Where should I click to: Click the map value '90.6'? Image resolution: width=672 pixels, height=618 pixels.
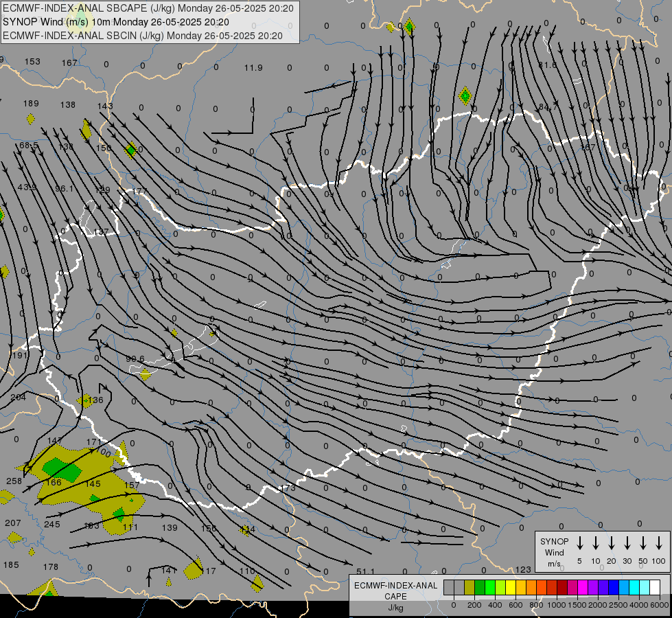pos(135,358)
